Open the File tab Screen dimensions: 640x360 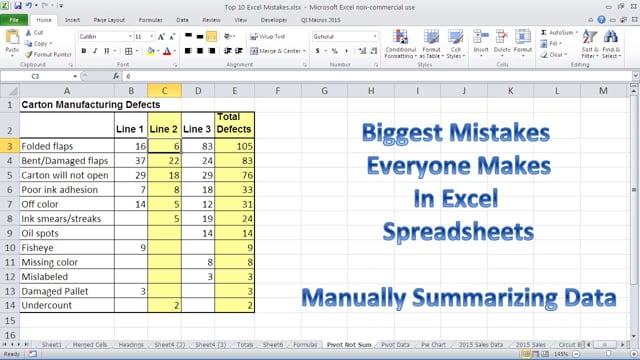pyautogui.click(x=14, y=20)
